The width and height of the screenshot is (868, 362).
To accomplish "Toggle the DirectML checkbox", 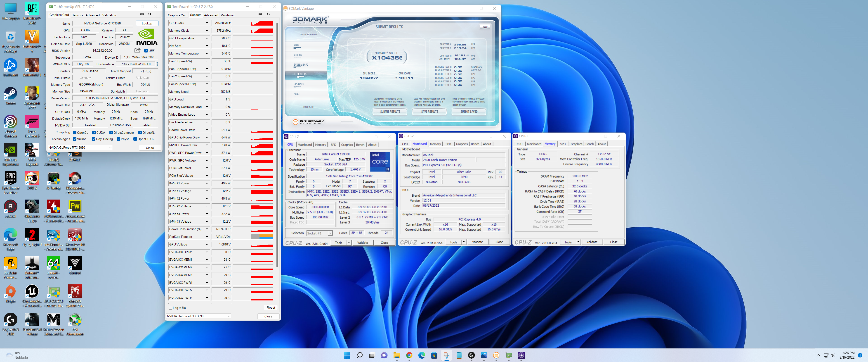I will coord(140,133).
